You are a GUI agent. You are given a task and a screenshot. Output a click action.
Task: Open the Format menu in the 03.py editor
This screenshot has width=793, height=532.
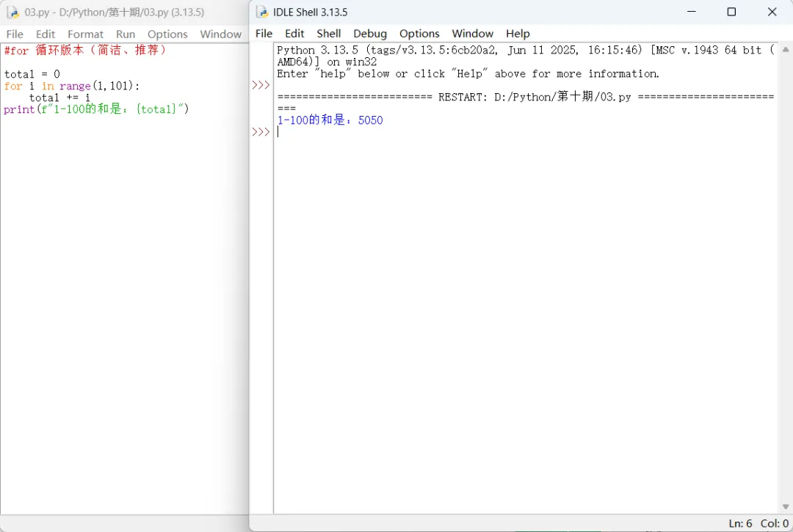(x=85, y=34)
